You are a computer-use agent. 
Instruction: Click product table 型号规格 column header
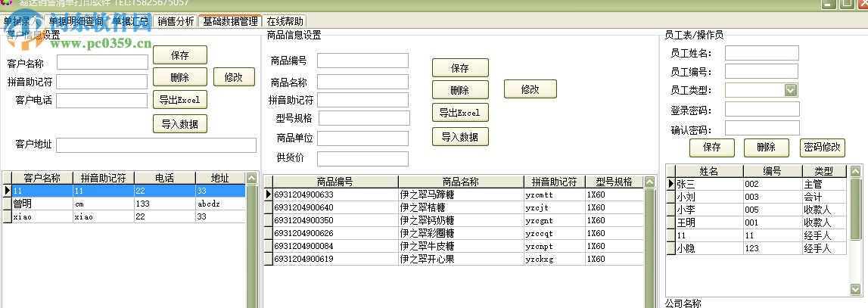614,182
